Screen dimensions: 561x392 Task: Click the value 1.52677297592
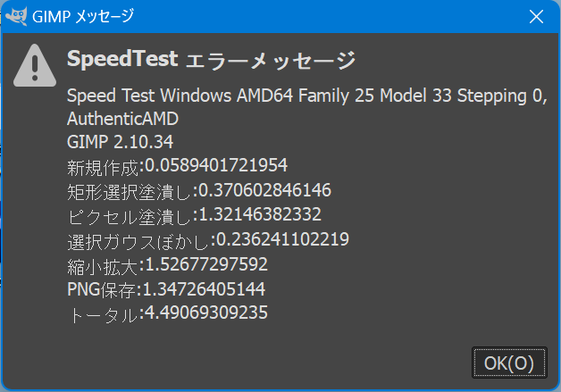[x=206, y=264]
